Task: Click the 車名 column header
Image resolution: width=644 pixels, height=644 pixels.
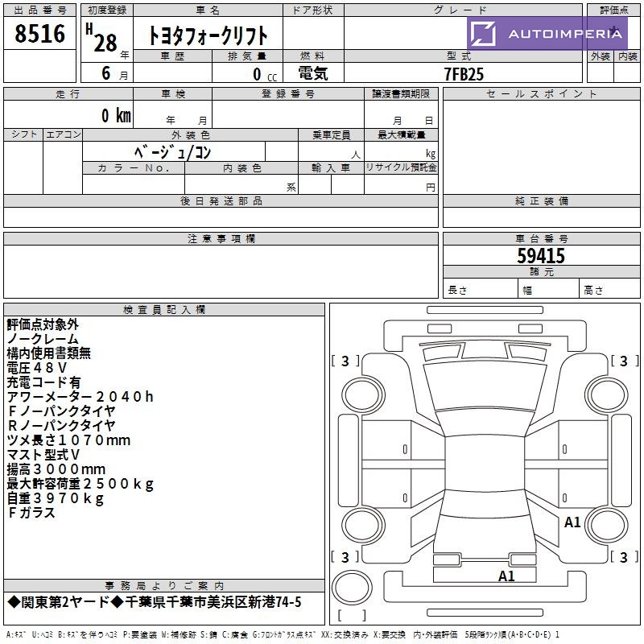Action: [x=208, y=10]
